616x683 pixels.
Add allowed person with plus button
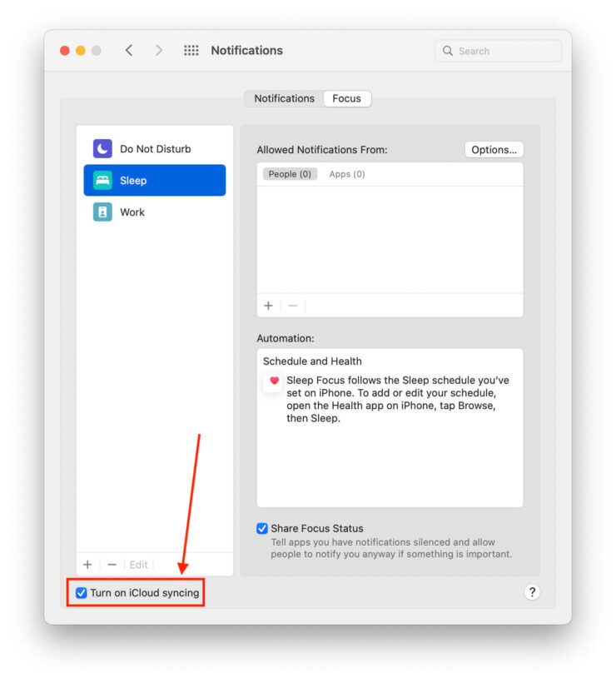(x=268, y=306)
